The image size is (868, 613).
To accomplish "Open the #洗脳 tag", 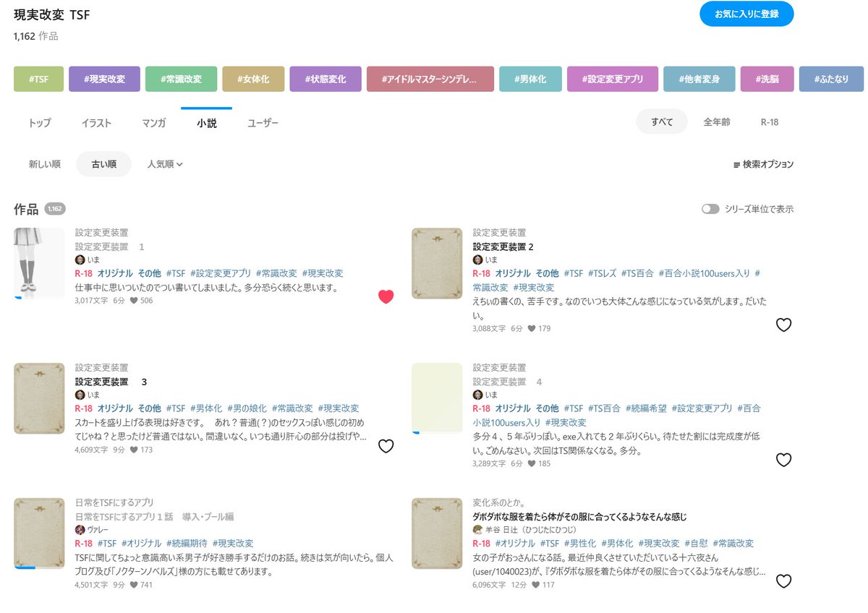I will click(767, 78).
